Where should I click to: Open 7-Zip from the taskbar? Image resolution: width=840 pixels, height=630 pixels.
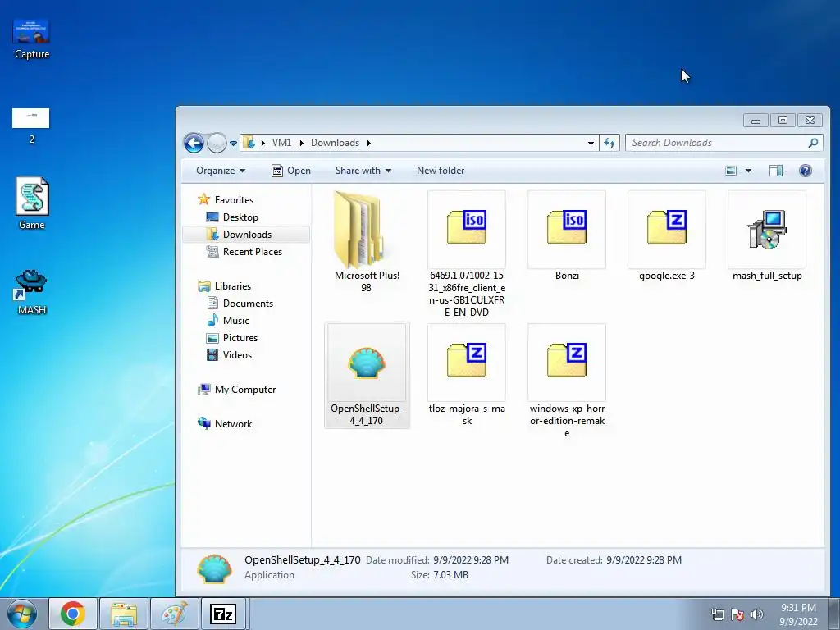pyautogui.click(x=223, y=614)
